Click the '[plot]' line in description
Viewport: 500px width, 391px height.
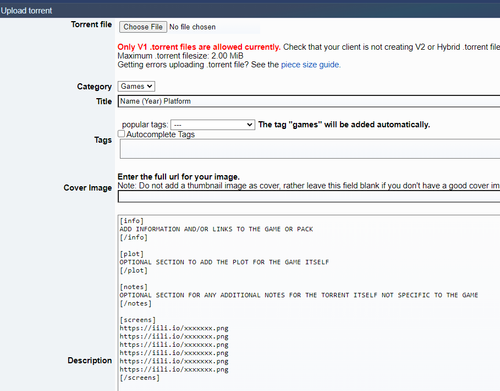(132, 254)
